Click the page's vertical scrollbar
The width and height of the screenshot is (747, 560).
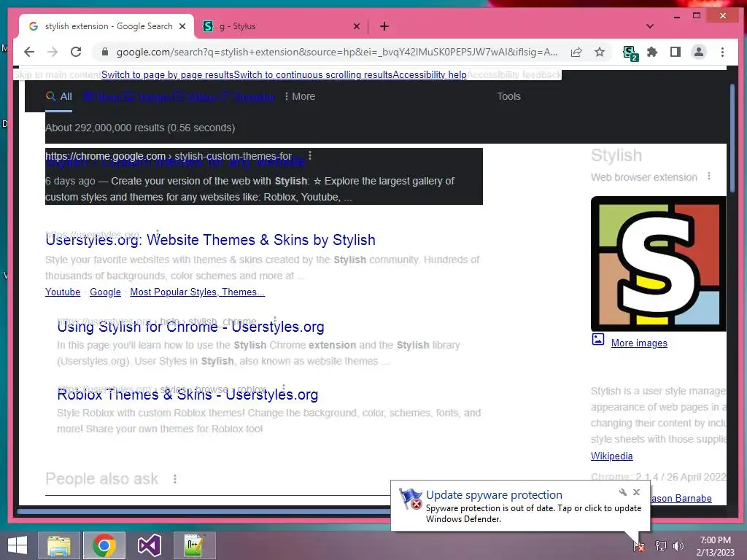732,138
